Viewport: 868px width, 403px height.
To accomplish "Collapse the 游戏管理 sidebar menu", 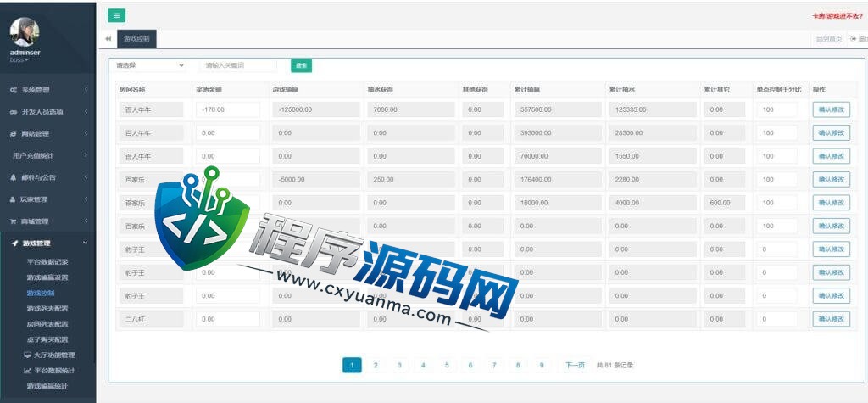I will point(48,243).
